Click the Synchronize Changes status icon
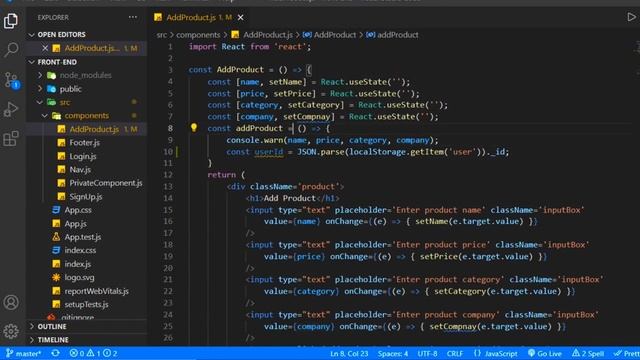The width and height of the screenshot is (640, 360). (x=56, y=353)
